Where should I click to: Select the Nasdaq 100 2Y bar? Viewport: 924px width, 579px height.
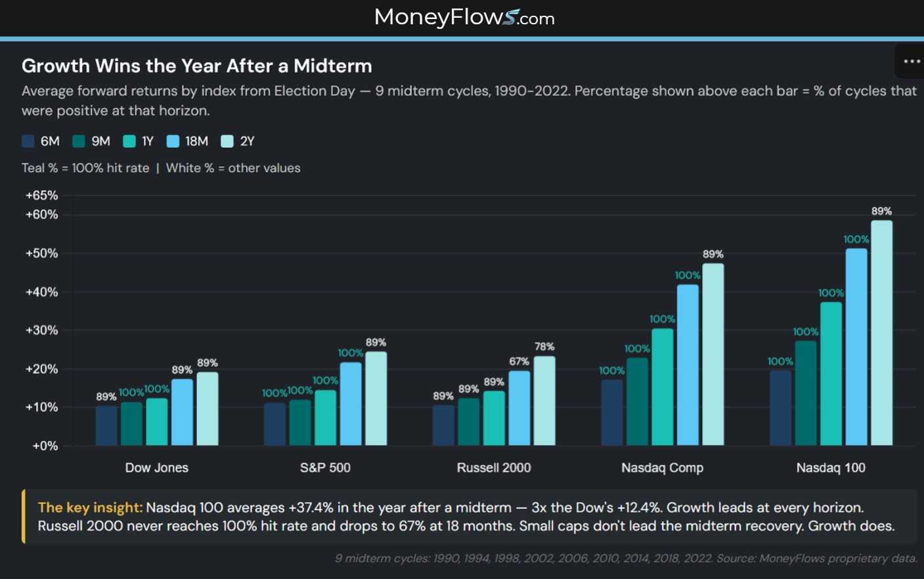[x=882, y=333]
